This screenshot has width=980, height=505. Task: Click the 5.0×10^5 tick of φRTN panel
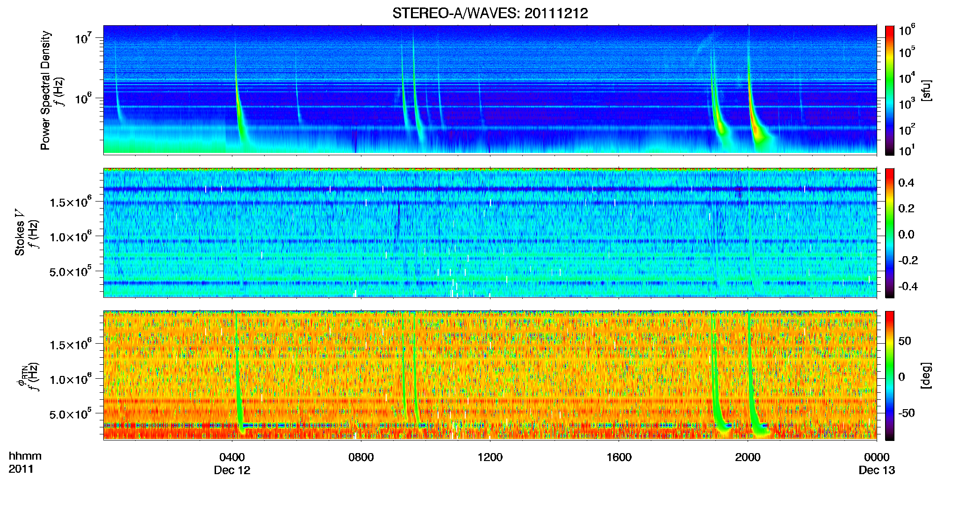click(70, 414)
